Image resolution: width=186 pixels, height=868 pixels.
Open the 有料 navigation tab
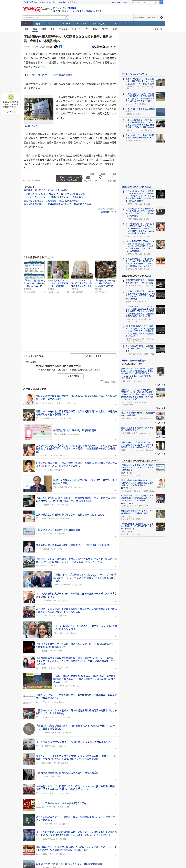coord(128,24)
